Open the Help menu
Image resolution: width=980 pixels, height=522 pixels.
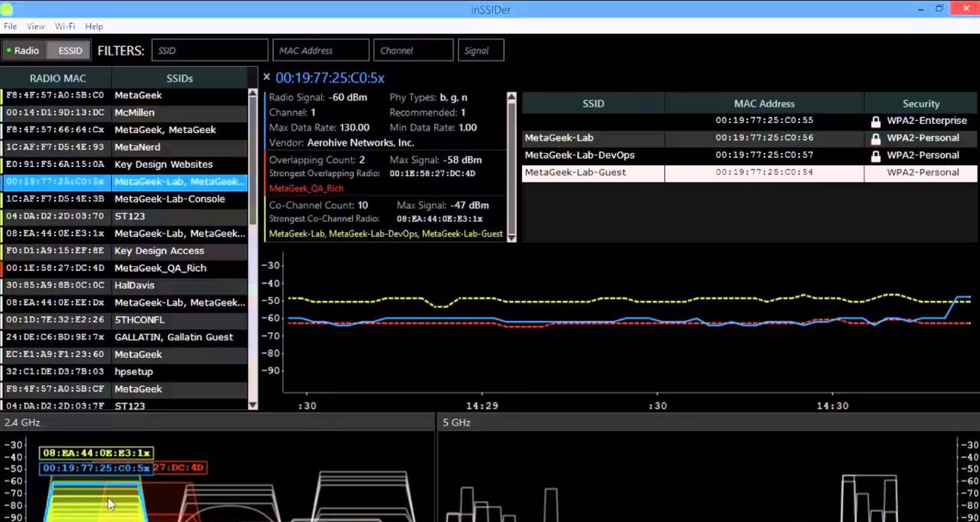coord(94,26)
